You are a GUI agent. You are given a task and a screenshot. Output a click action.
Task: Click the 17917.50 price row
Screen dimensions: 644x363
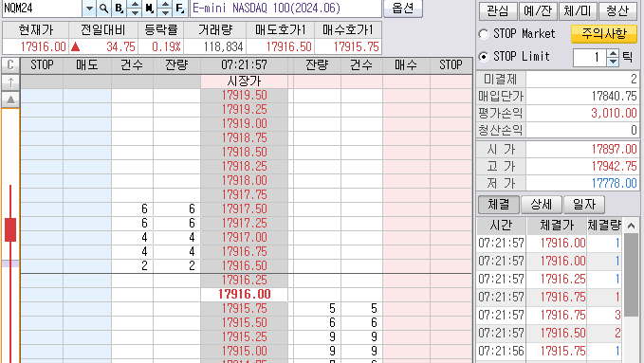coord(245,209)
